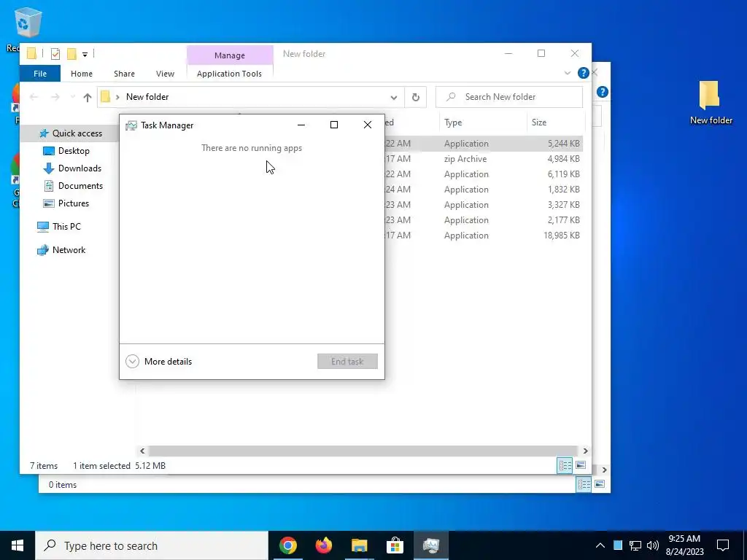
Task: Open the View ribbon tab
Action: pos(166,74)
